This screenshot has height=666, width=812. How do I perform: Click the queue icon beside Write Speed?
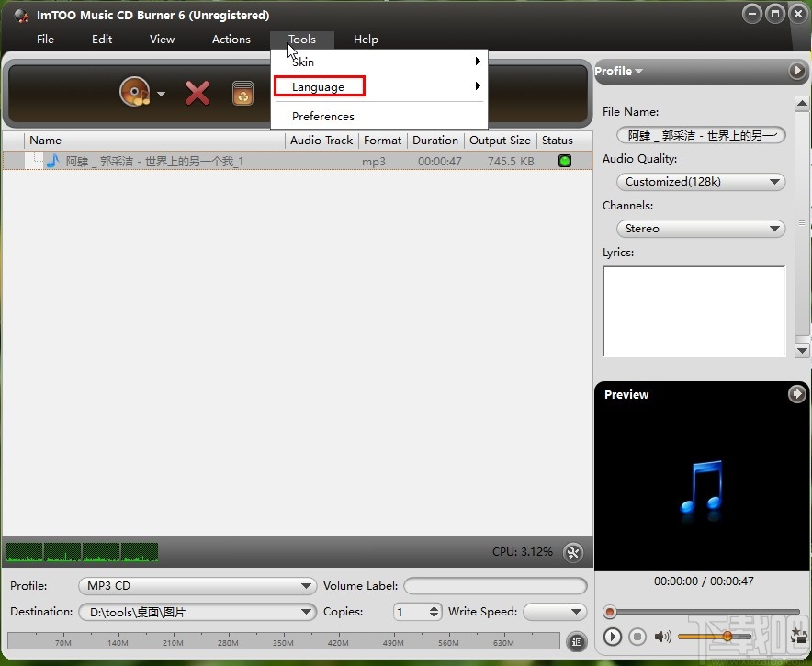click(x=577, y=642)
